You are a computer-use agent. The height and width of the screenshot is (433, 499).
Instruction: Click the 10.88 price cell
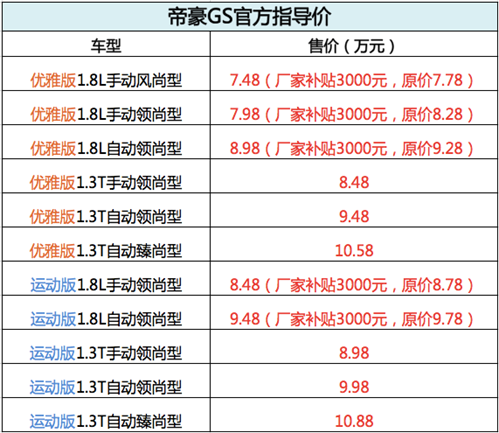(x=354, y=421)
